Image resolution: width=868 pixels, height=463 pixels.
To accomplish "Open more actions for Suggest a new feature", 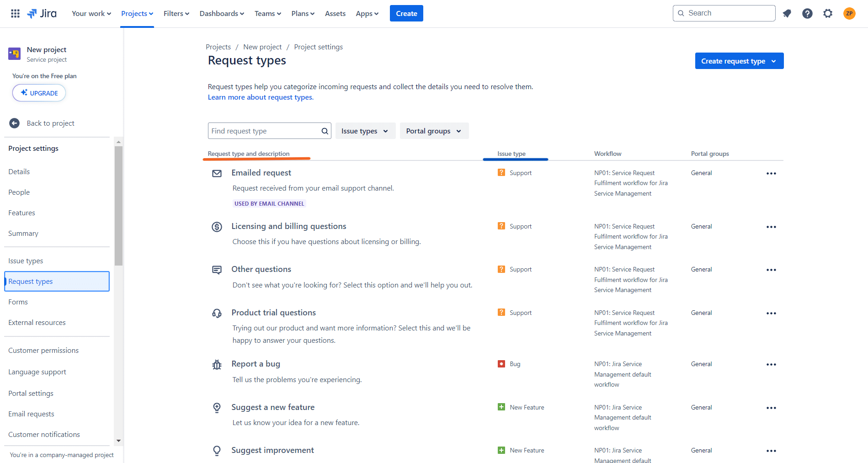I will (x=771, y=408).
